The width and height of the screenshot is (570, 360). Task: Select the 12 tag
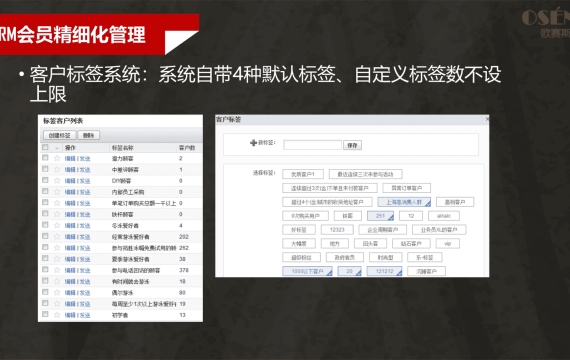[x=411, y=216]
